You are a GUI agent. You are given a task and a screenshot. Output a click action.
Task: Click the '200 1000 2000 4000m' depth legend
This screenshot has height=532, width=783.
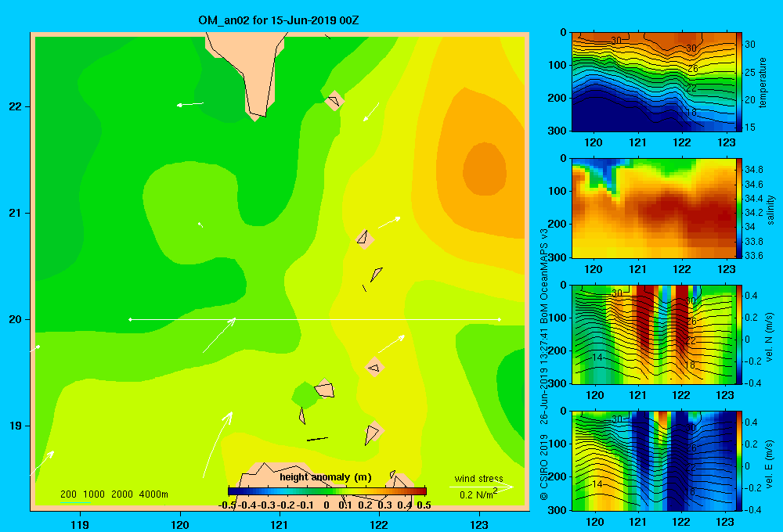pyautogui.click(x=114, y=494)
